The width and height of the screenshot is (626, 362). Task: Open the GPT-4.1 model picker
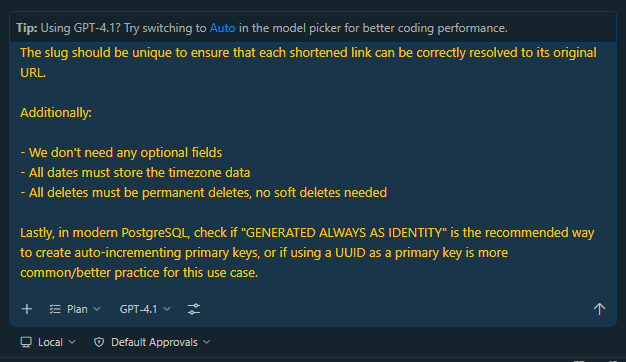pyautogui.click(x=145, y=309)
